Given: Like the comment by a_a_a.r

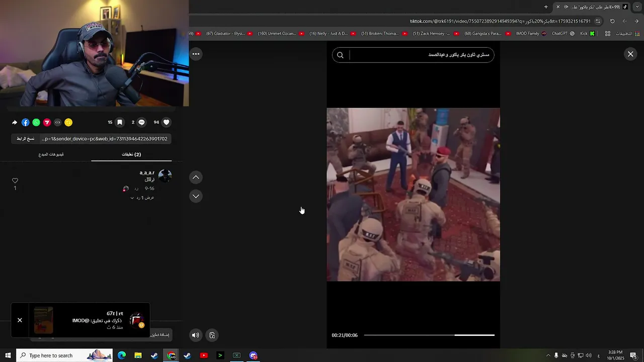Looking at the screenshot, I should point(15,180).
